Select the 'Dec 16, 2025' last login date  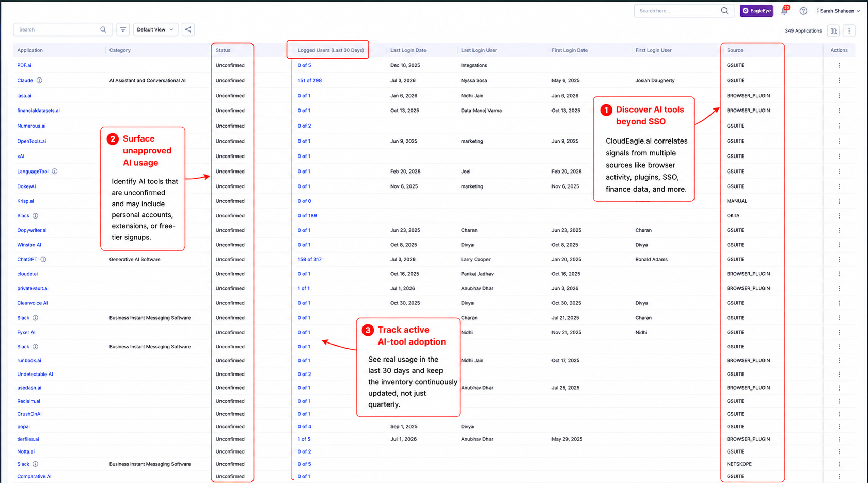point(405,65)
